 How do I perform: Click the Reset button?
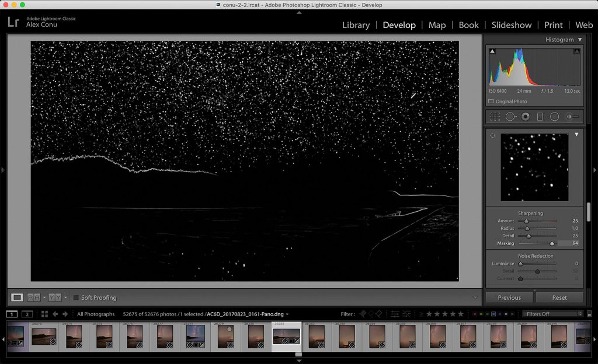coord(560,297)
